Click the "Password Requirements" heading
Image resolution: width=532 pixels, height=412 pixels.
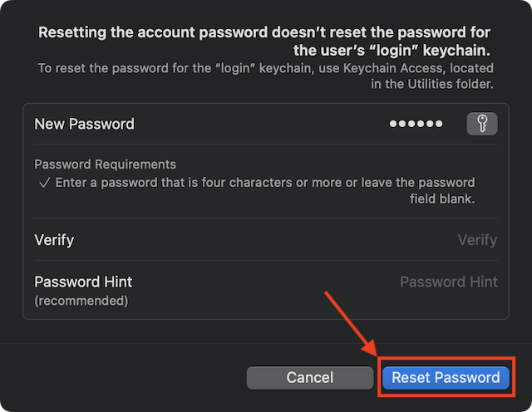[x=105, y=164]
